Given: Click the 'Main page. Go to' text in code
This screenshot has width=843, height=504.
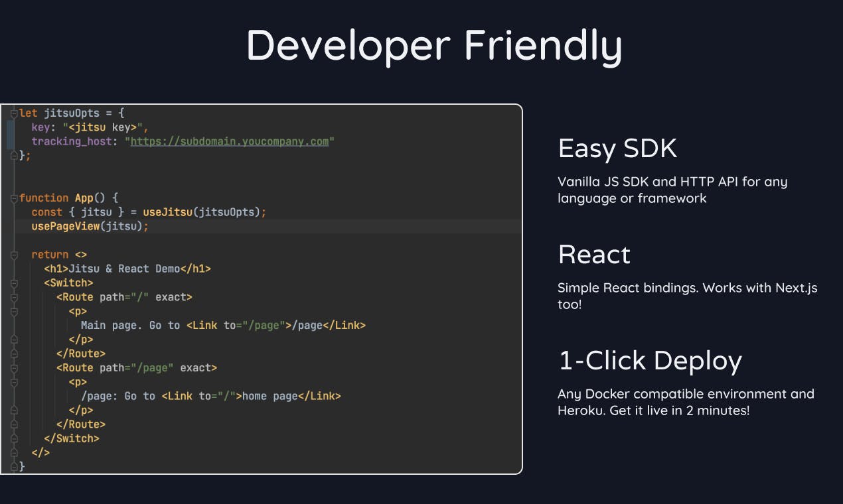Looking at the screenshot, I should [131, 325].
